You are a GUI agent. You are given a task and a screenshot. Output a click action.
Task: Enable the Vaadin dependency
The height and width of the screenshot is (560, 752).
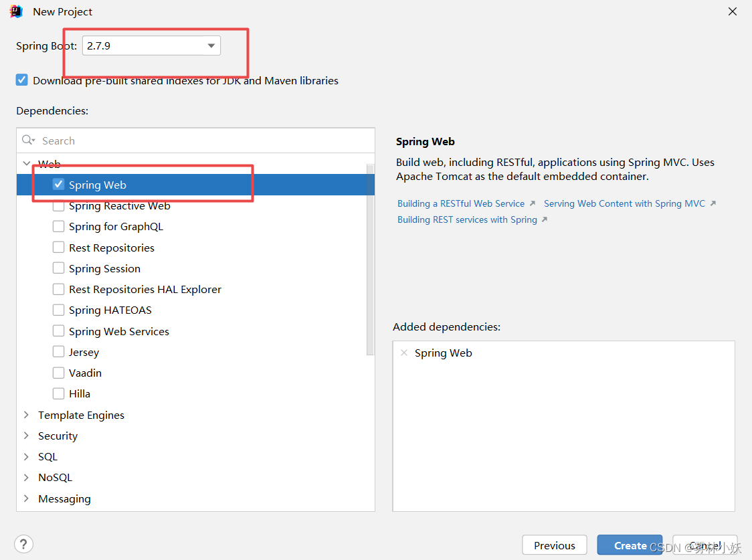58,373
